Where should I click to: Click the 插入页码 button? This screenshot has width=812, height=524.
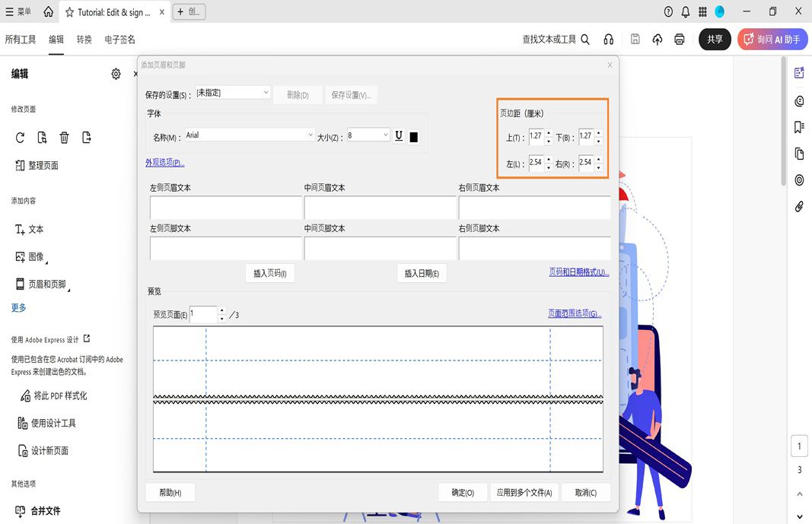point(269,273)
